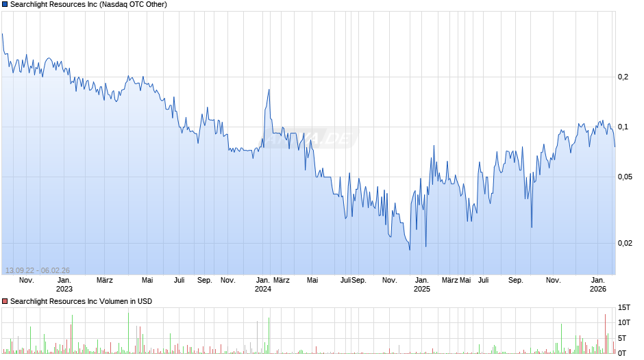Click the 'Jan. 2025' time axis label
Screen dimensions: 644x360
pos(422,285)
